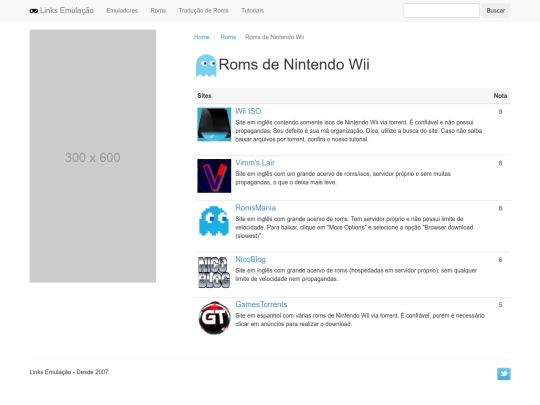The image size is (540, 405).
Task: Click the Vimm's Lair description text
Action: coord(343,178)
